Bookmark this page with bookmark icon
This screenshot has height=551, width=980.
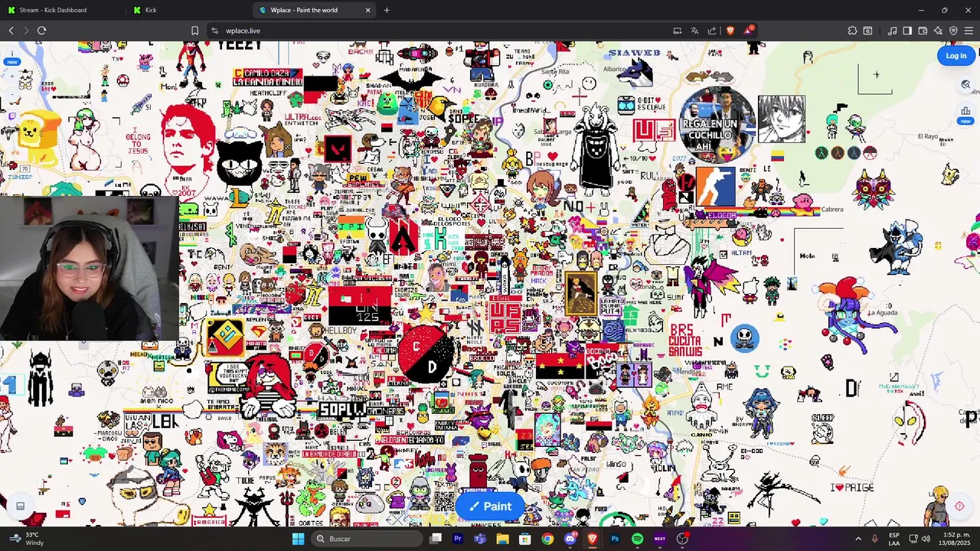point(194,31)
